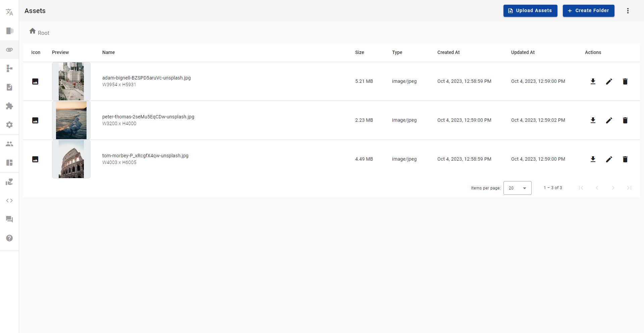Delete the tom-morbey-P_xRcgfX4qw-unsplash.jpg asset
Viewport: 644px width, 333px height.
[625, 159]
